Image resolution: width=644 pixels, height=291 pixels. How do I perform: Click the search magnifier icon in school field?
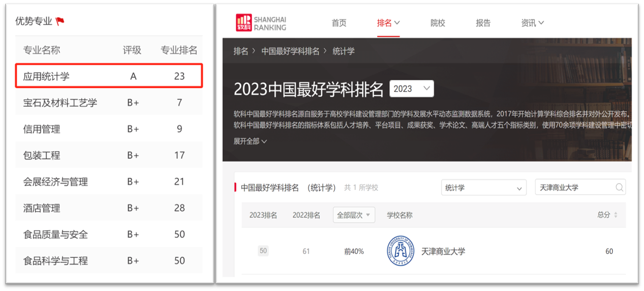pos(619,188)
